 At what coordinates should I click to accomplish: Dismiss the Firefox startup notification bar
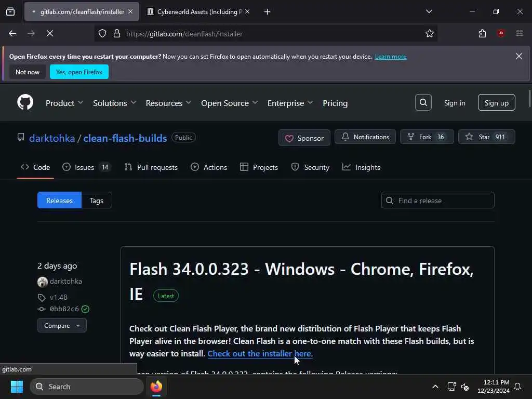click(x=519, y=56)
